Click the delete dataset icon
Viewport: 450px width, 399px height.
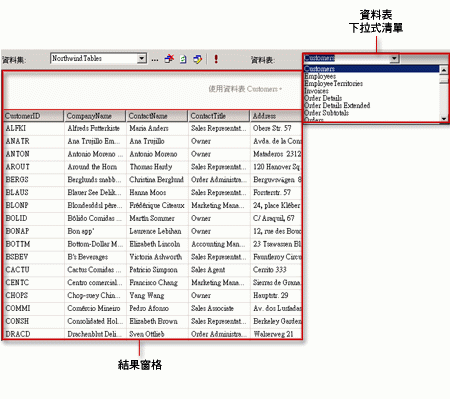pos(169,59)
